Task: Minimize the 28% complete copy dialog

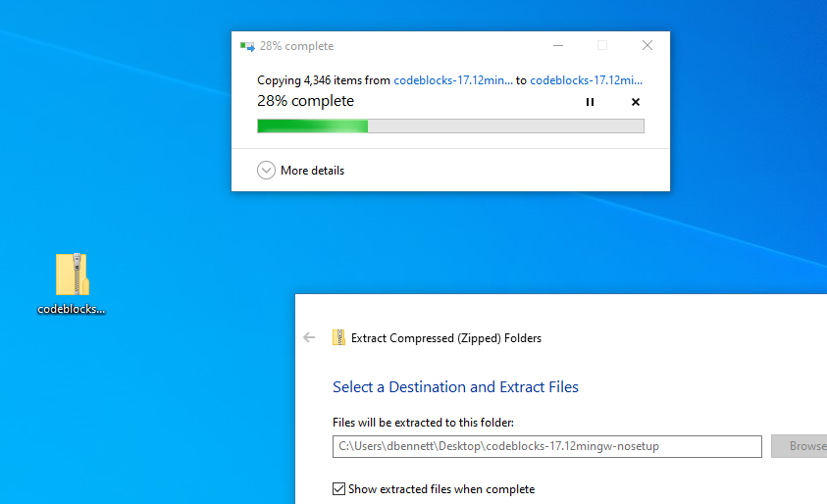Action: coord(557,45)
